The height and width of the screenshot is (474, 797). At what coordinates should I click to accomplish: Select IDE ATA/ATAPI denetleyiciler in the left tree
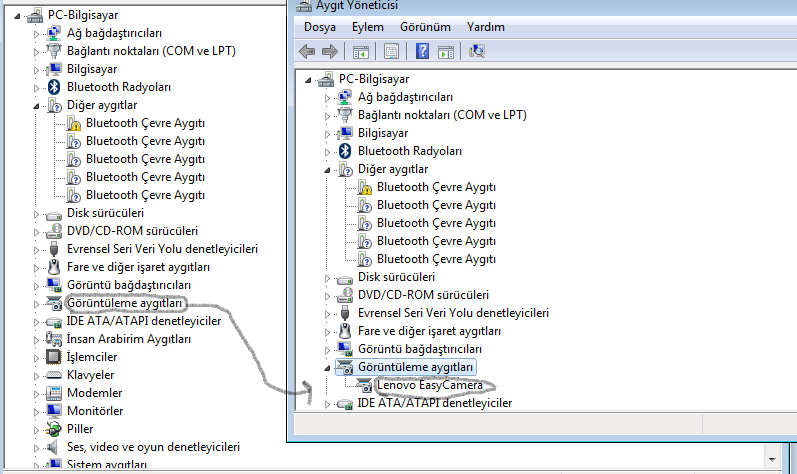(144, 321)
